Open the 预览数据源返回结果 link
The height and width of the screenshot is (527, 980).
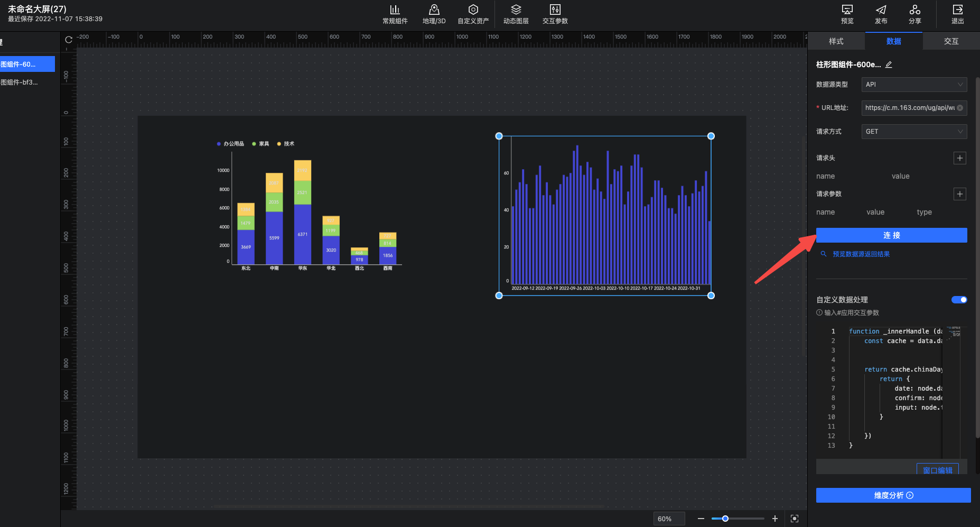[x=861, y=254]
